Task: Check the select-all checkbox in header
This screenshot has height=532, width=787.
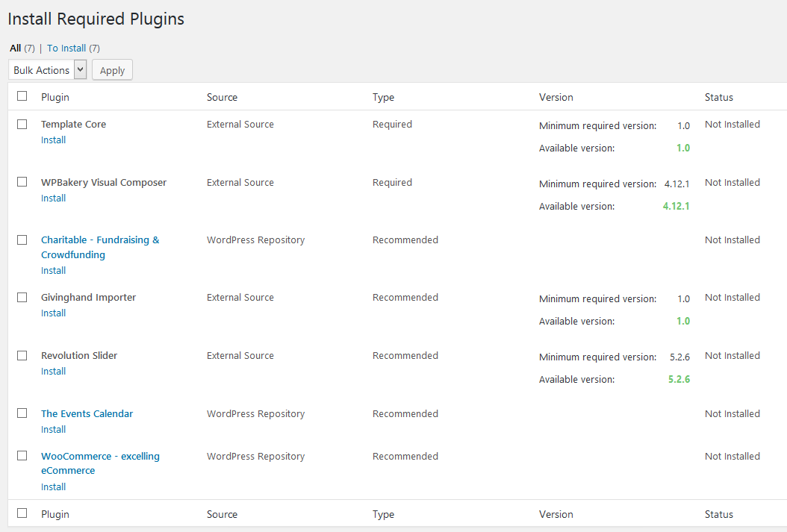Action: click(22, 96)
